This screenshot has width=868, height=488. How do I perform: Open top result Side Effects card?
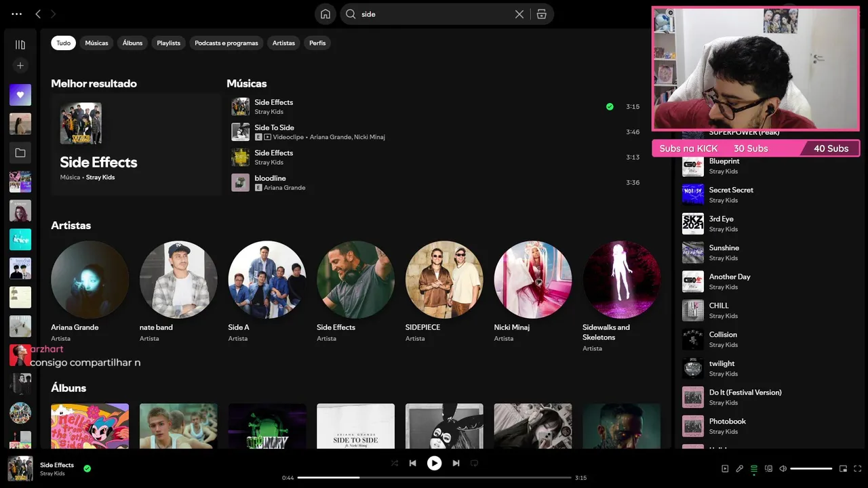pyautogui.click(x=136, y=144)
